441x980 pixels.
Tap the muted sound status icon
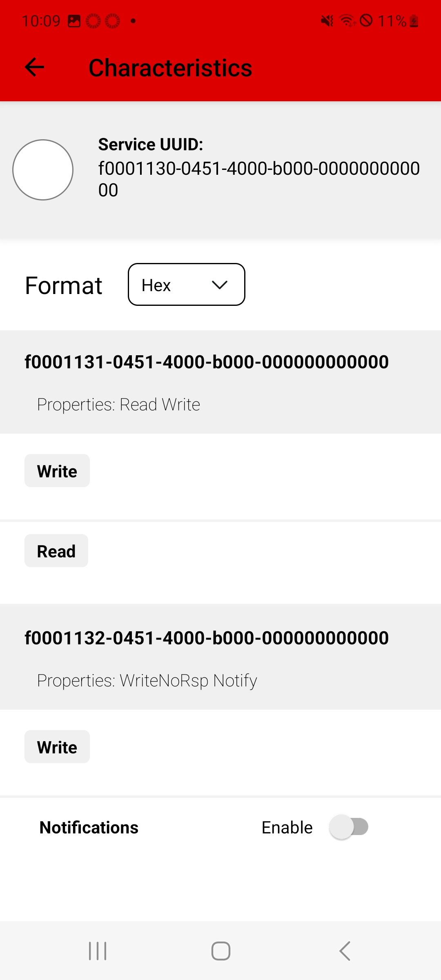point(327,20)
